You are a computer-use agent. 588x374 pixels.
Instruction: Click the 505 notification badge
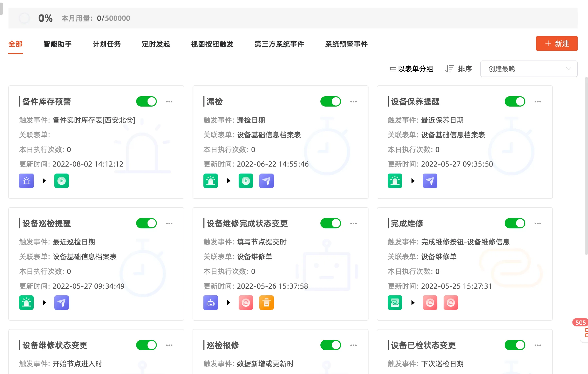tap(580, 323)
